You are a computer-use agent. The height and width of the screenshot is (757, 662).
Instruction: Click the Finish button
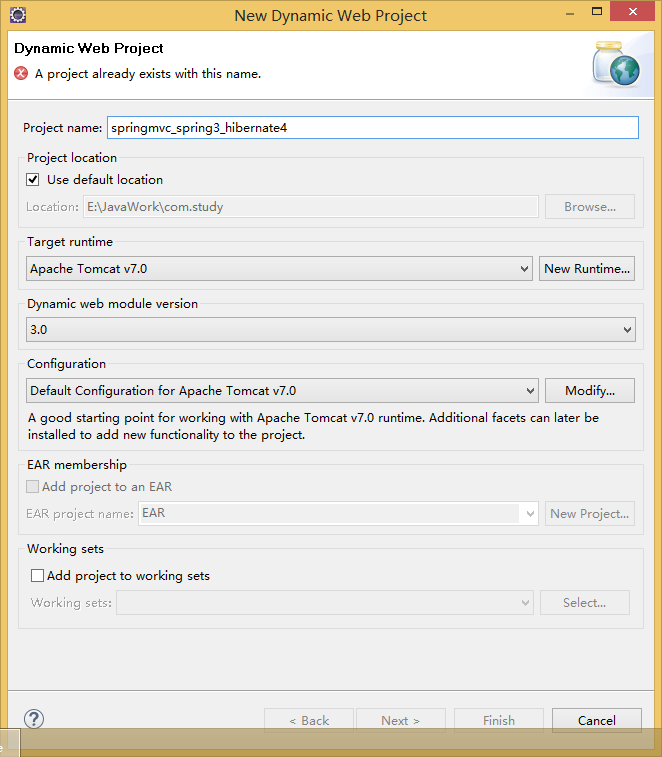coord(499,720)
